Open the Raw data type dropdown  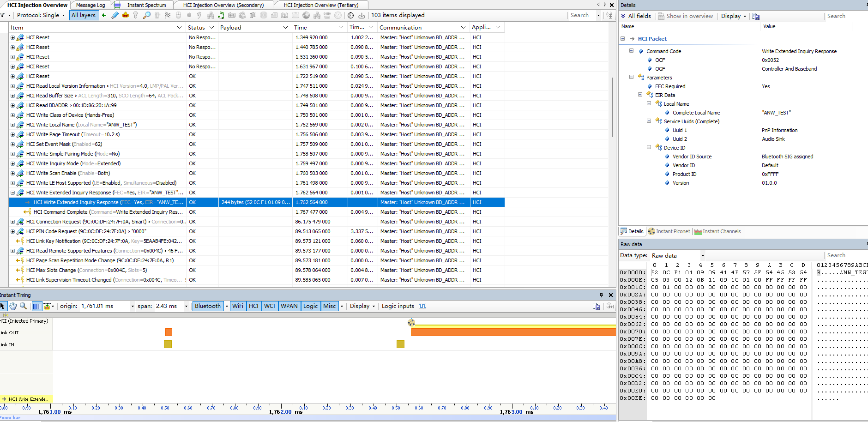tap(703, 255)
